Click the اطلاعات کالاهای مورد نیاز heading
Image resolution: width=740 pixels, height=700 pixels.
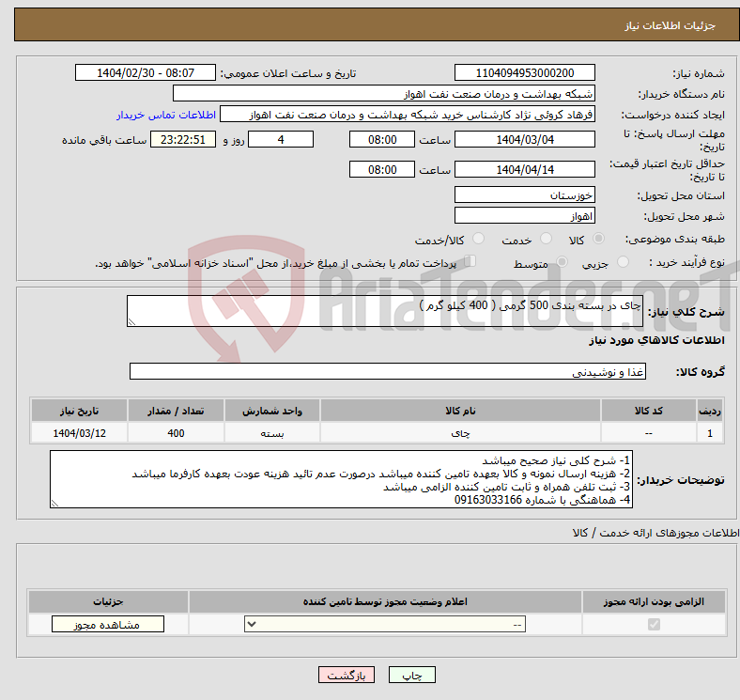click(x=656, y=340)
